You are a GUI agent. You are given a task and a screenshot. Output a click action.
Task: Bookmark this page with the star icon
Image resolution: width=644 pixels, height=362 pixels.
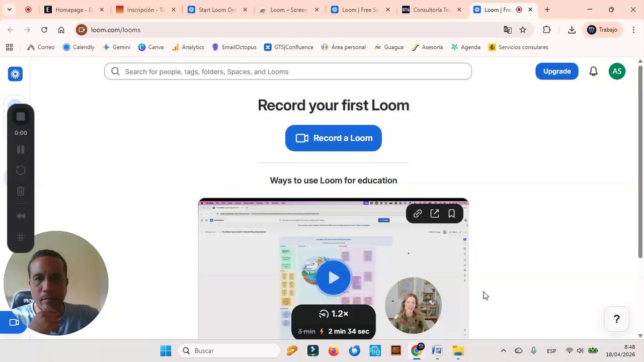click(523, 30)
